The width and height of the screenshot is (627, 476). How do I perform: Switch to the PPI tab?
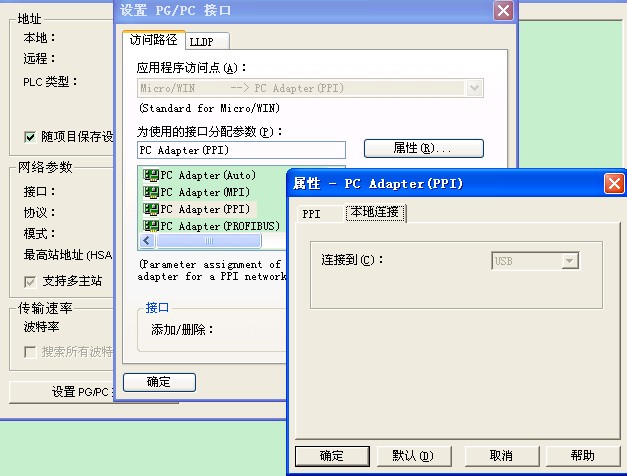coord(312,213)
